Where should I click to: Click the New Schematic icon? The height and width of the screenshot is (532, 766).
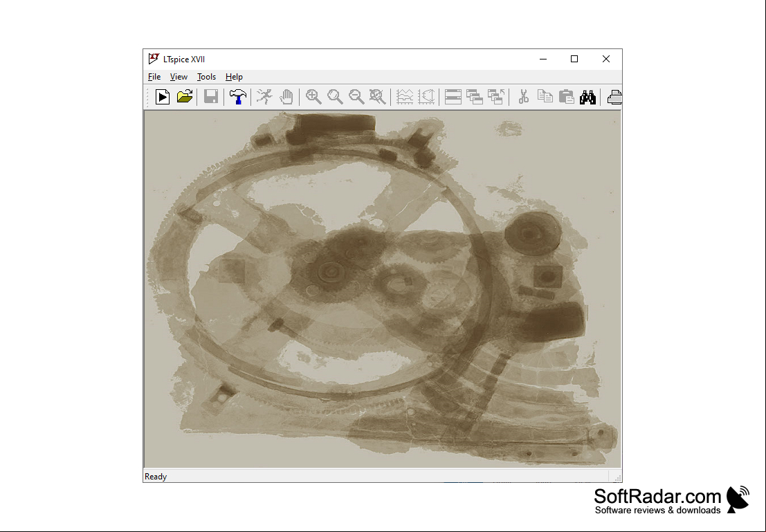click(163, 97)
